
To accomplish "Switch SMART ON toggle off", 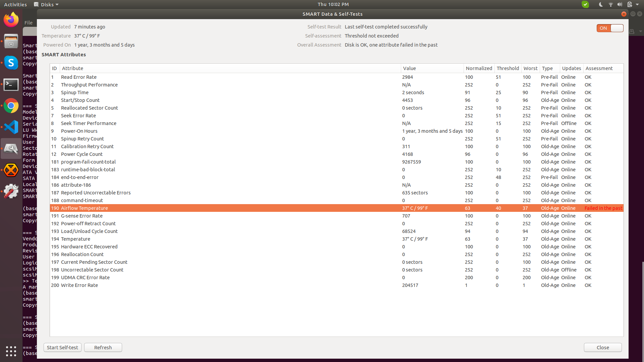I will [610, 28].
